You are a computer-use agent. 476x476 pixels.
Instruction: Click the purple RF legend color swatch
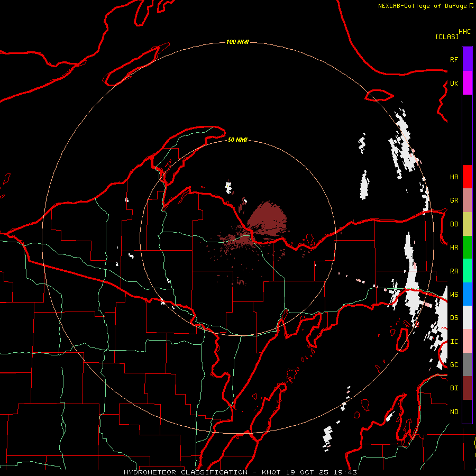467,59
